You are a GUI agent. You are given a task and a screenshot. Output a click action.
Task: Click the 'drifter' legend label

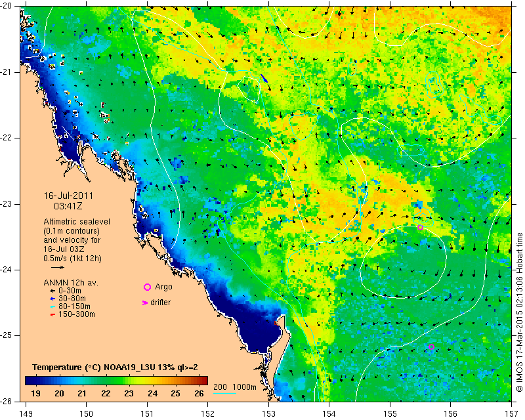tap(160, 303)
